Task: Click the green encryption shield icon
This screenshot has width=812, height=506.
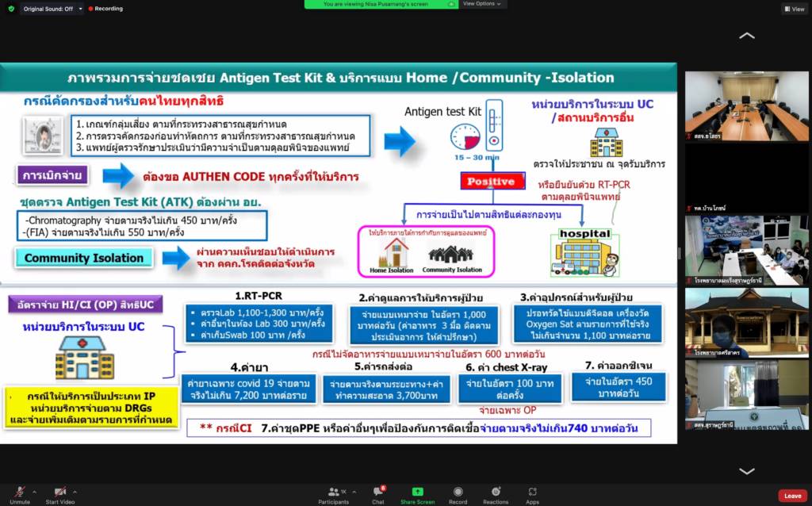Action: pyautogui.click(x=11, y=9)
